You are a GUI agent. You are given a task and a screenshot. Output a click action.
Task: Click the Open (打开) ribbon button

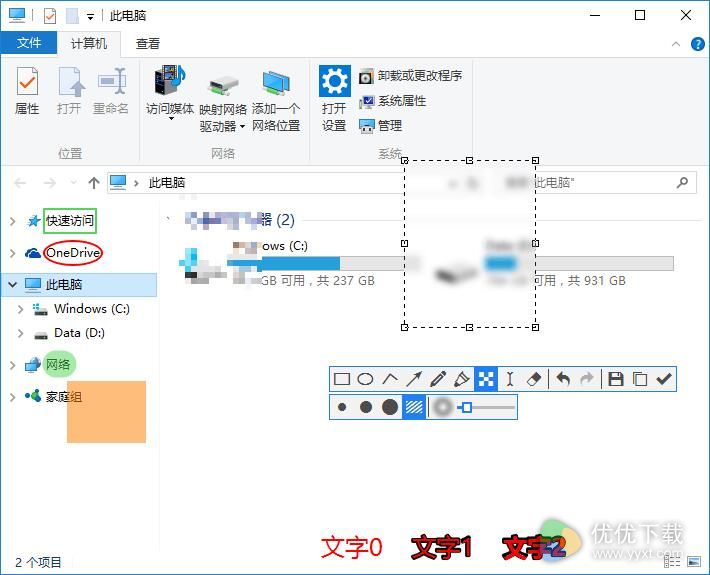(69, 91)
